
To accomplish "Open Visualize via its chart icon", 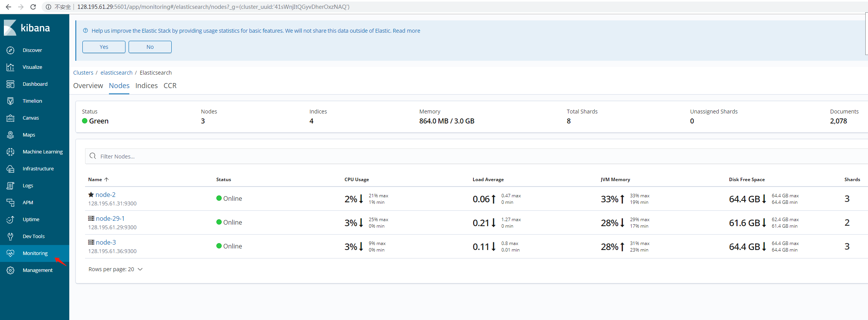I will point(10,67).
